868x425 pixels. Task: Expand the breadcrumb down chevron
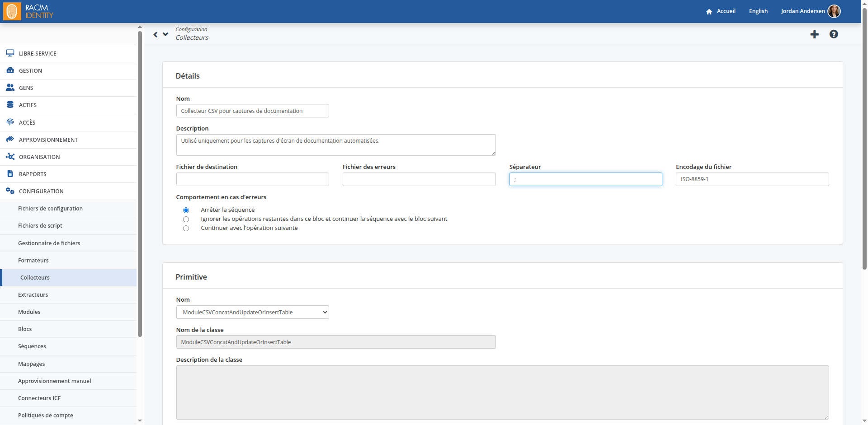(165, 34)
